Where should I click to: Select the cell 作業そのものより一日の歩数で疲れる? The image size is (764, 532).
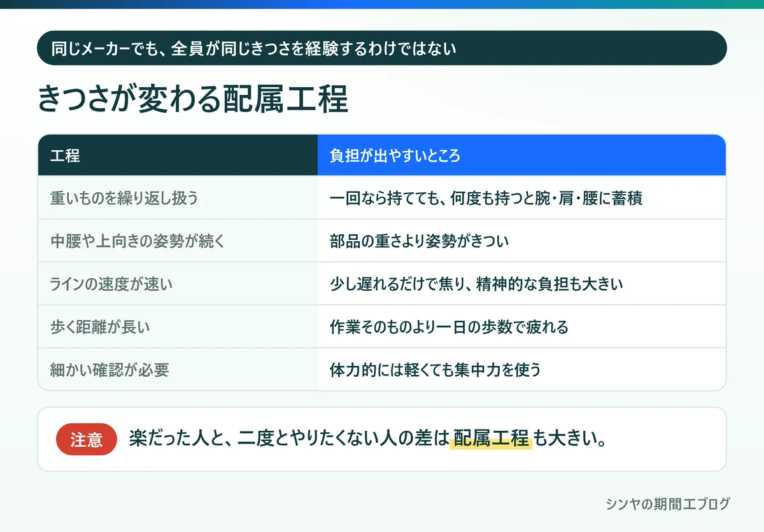[x=521, y=327]
